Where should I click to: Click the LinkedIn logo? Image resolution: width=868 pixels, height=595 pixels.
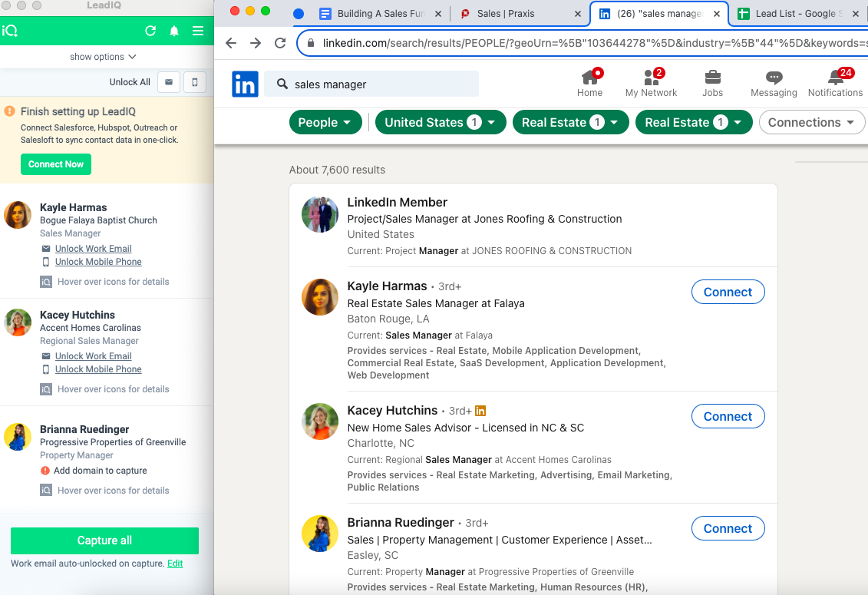[x=245, y=84]
